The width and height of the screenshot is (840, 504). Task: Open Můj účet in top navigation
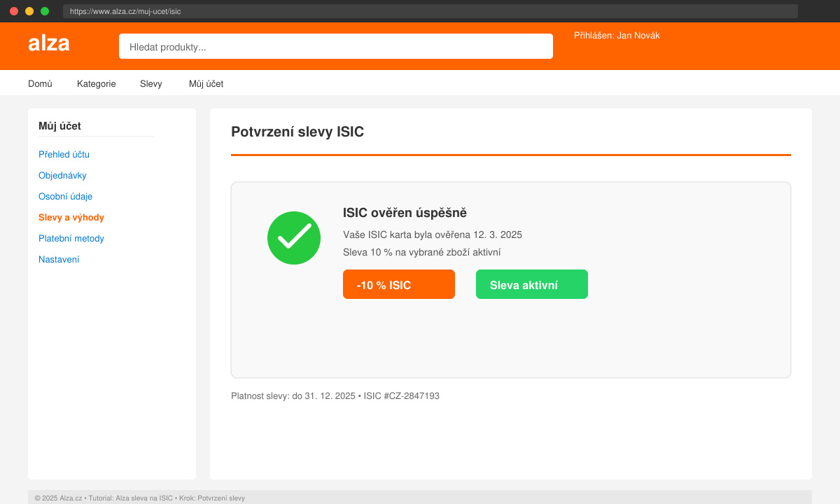[206, 83]
